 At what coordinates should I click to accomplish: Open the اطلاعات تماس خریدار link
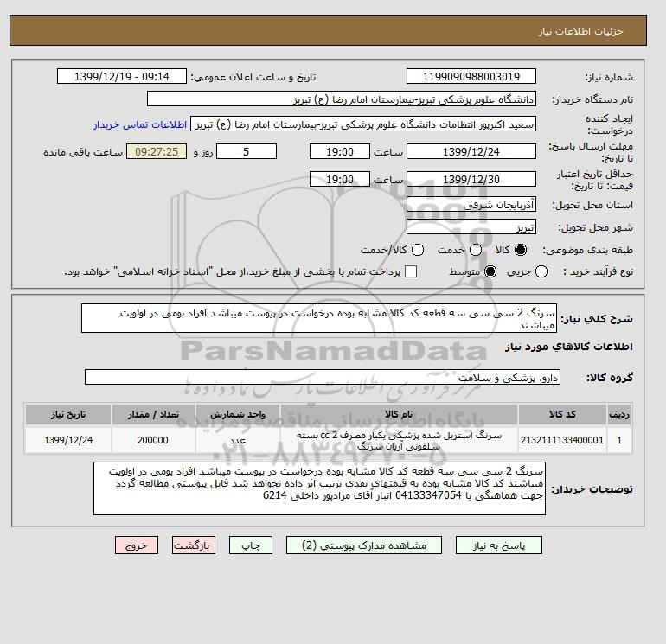140,124
